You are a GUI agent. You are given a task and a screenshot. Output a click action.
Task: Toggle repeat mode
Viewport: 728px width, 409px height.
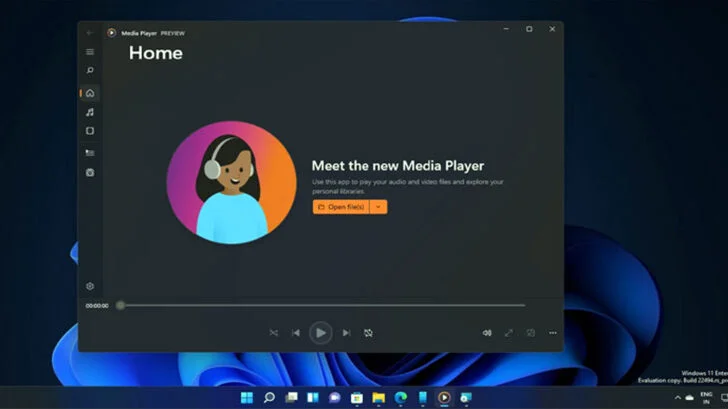click(x=369, y=333)
